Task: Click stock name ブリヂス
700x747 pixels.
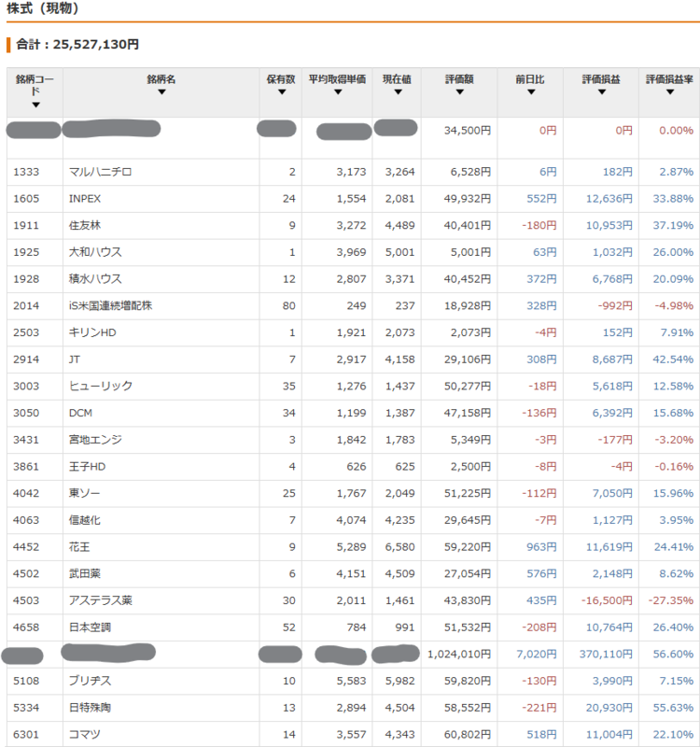Action: point(90,681)
